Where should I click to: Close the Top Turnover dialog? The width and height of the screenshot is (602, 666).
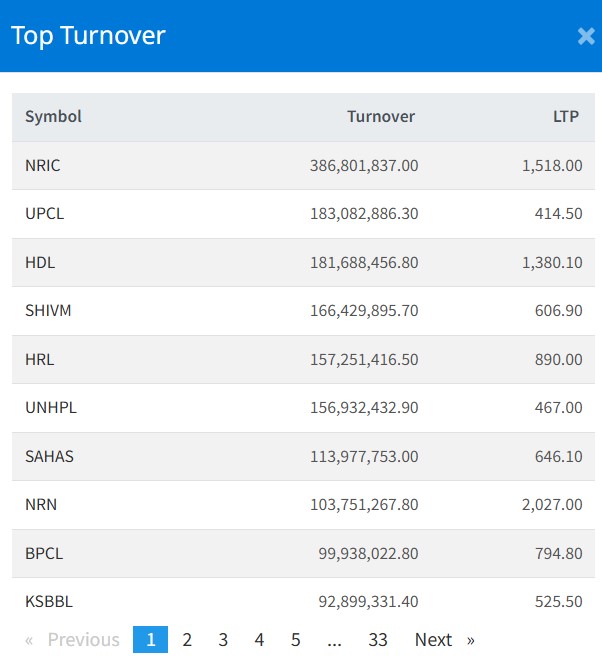click(x=586, y=37)
